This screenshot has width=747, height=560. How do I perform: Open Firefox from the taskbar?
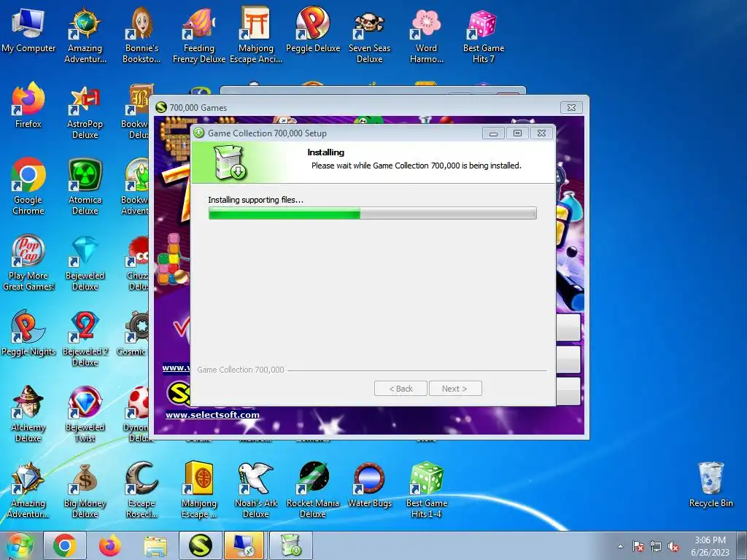point(110,545)
